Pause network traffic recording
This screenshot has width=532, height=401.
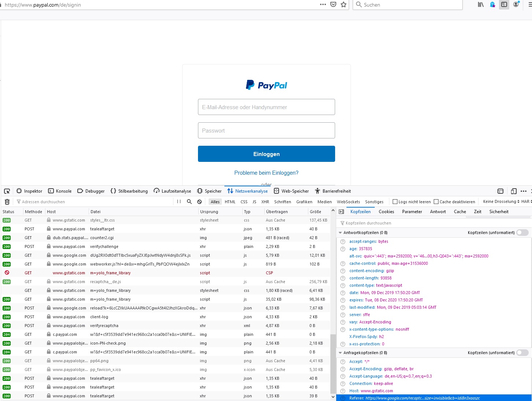pos(179,201)
